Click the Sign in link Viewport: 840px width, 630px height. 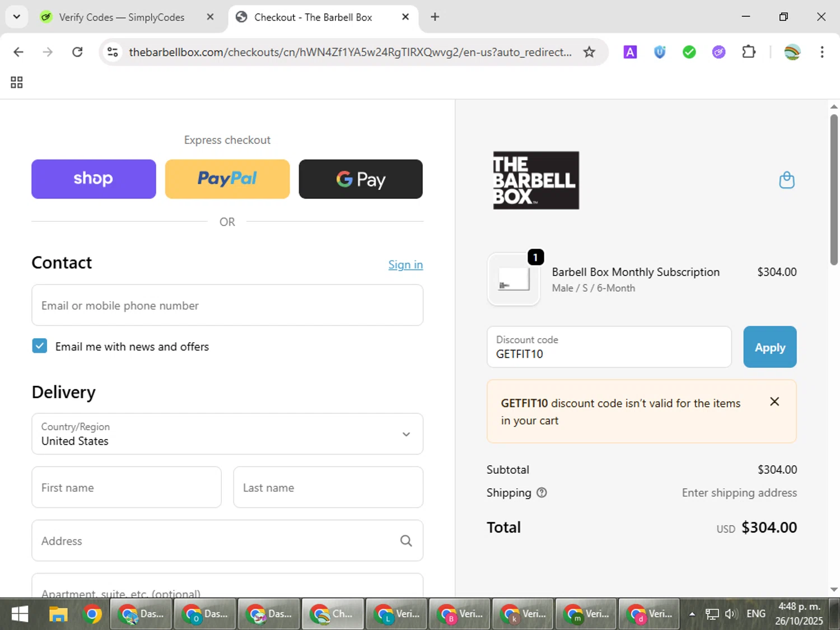(405, 265)
